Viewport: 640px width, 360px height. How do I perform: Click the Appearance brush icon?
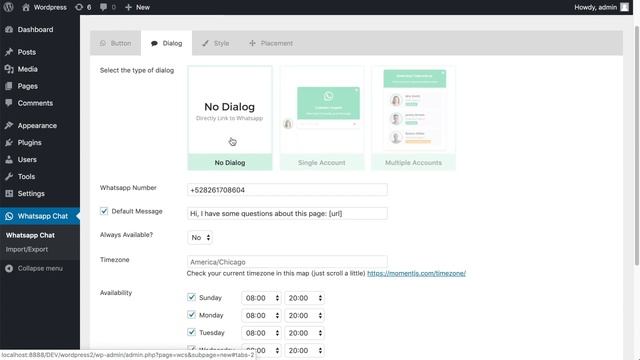coord(9,125)
